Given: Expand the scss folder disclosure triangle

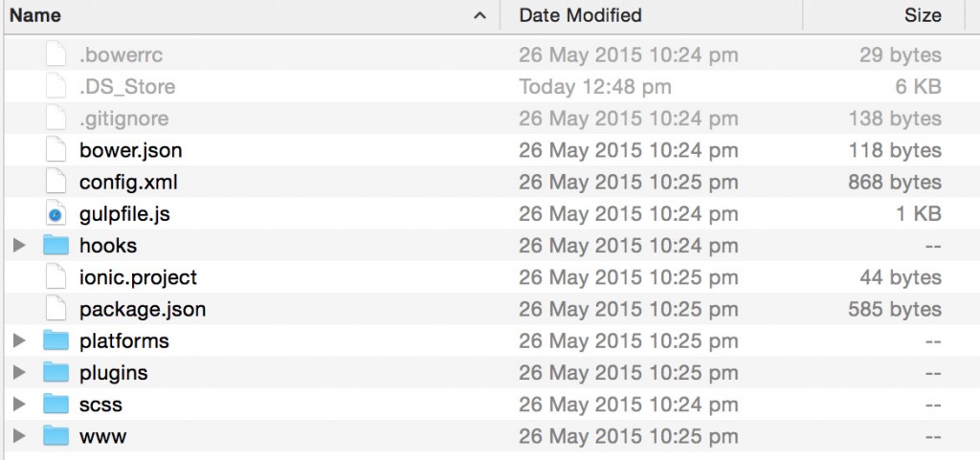Looking at the screenshot, I should tap(18, 405).
